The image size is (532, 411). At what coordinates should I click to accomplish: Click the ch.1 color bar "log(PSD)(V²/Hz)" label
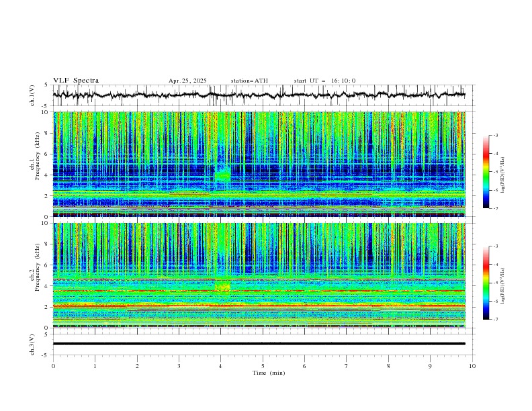click(502, 175)
